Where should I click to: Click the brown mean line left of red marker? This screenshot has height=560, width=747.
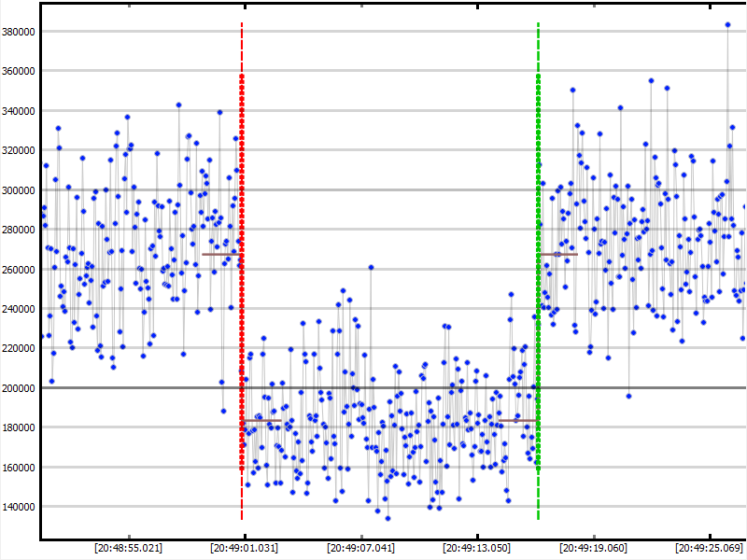click(221, 254)
